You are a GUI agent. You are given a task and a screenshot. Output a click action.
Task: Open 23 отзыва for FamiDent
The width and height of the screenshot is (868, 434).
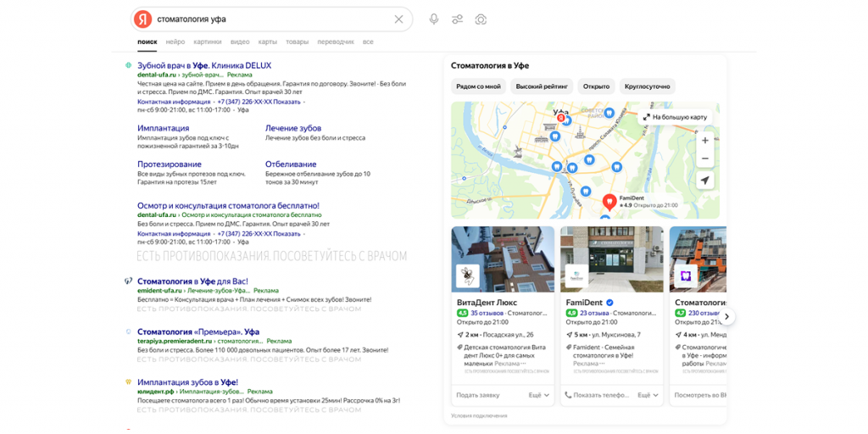(x=594, y=313)
